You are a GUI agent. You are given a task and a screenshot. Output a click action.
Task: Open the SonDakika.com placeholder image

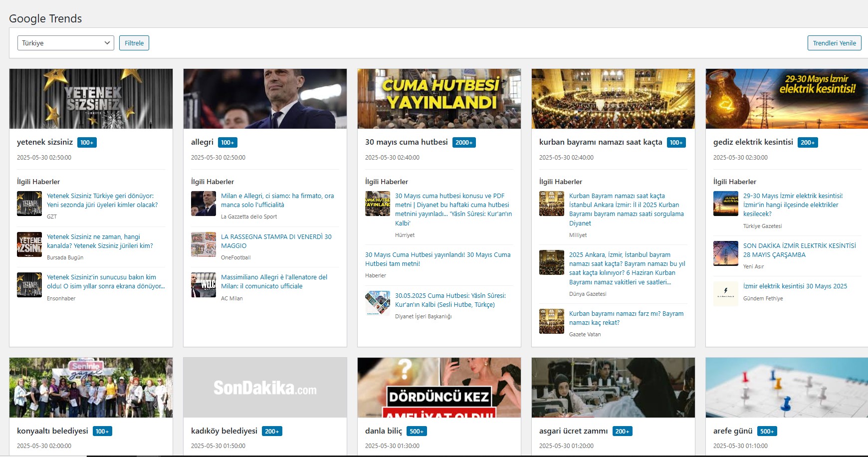click(265, 388)
